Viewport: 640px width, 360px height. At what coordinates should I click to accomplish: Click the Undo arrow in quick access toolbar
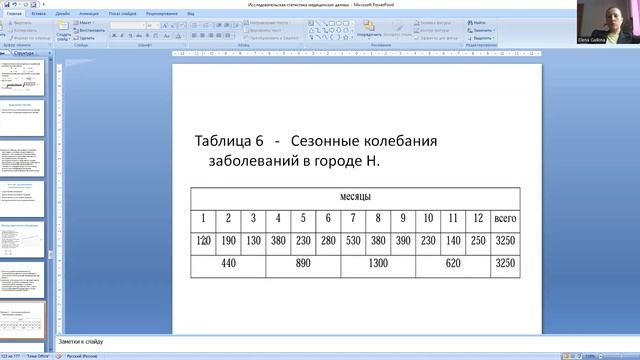tap(15, 4)
